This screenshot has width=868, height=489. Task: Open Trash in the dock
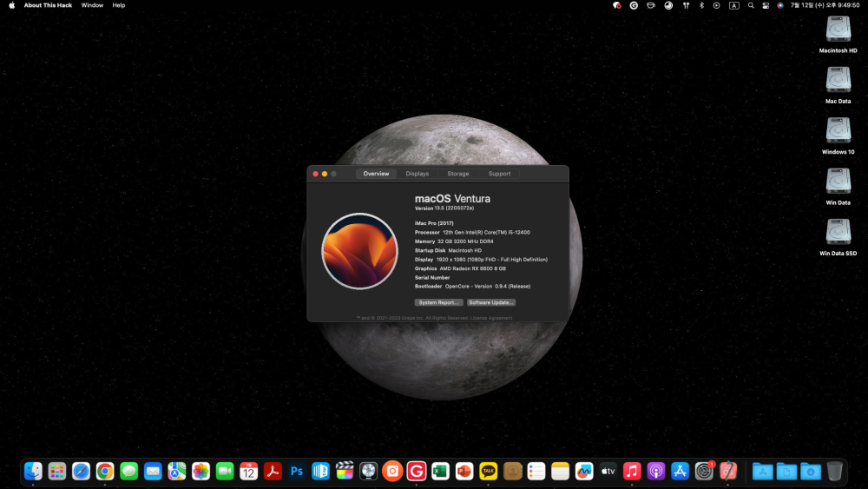coord(835,472)
